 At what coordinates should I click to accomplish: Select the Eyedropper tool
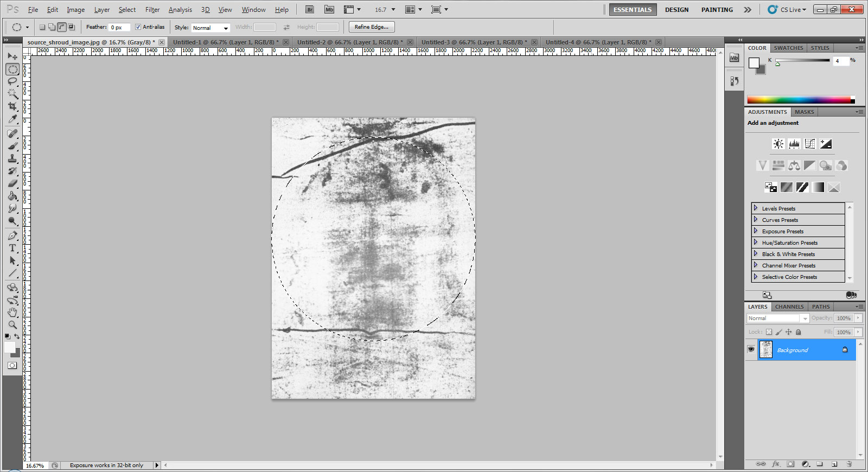click(x=12, y=119)
